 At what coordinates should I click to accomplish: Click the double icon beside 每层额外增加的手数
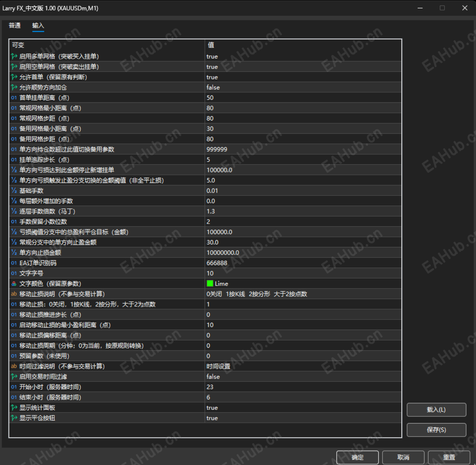click(x=14, y=201)
